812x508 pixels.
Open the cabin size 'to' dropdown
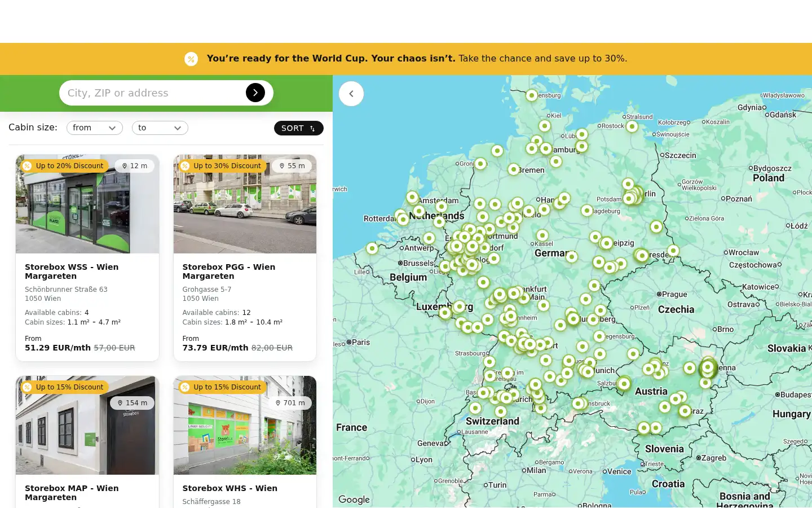pos(160,128)
